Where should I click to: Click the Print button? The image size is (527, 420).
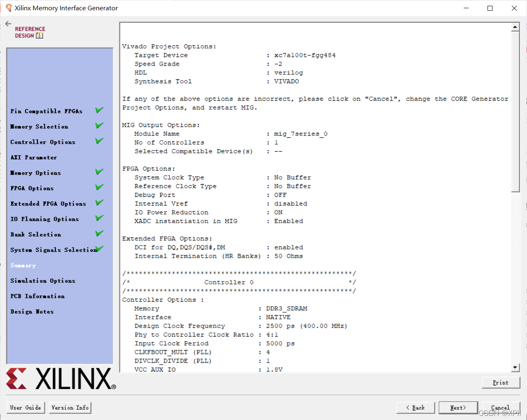point(501,383)
